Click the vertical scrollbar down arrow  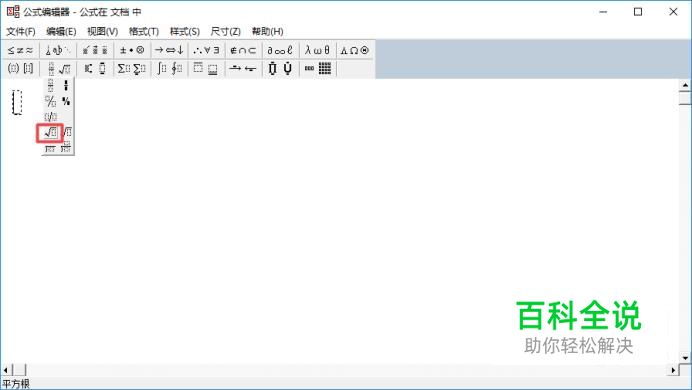point(685,358)
